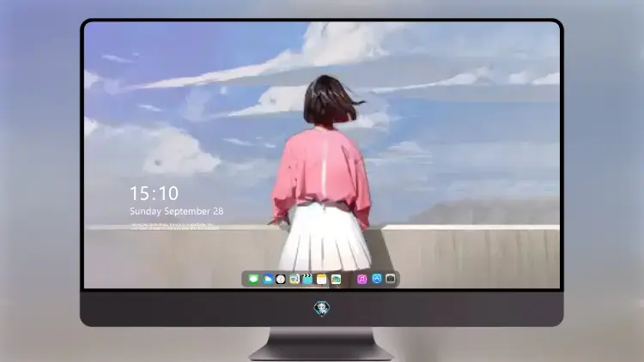Image resolution: width=644 pixels, height=362 pixels.
Task: Click the Sunday September 28 date text
Action: point(177,211)
